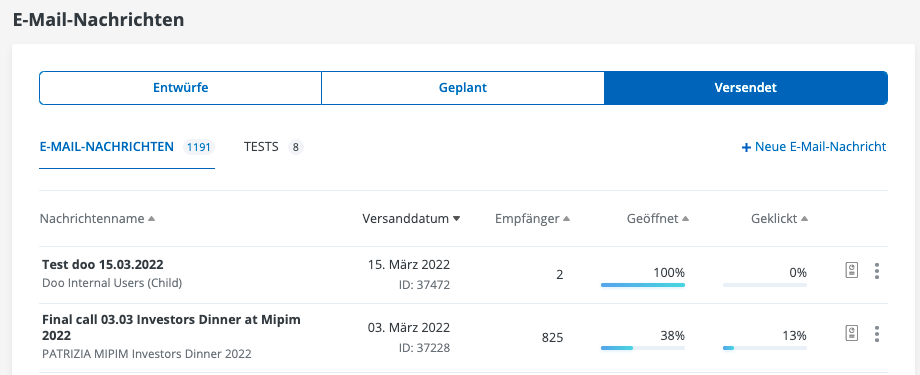Image resolution: width=920 pixels, height=375 pixels.
Task: Click 'Doo Internal Users (Child)' subtitle
Action: (112, 283)
